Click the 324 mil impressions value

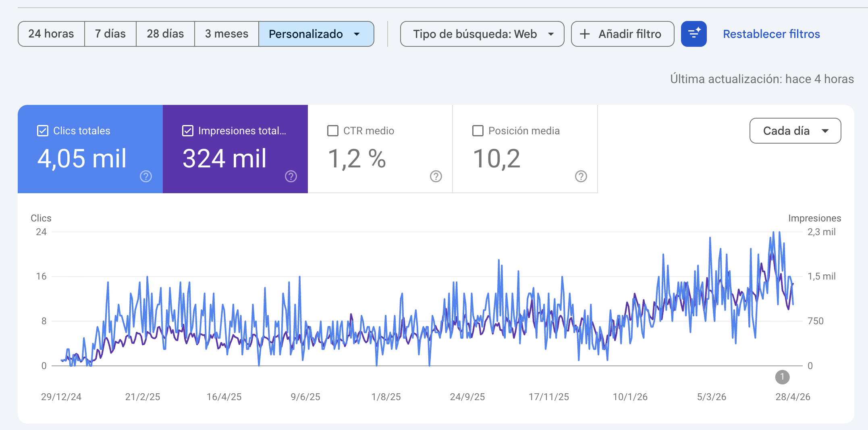click(224, 158)
